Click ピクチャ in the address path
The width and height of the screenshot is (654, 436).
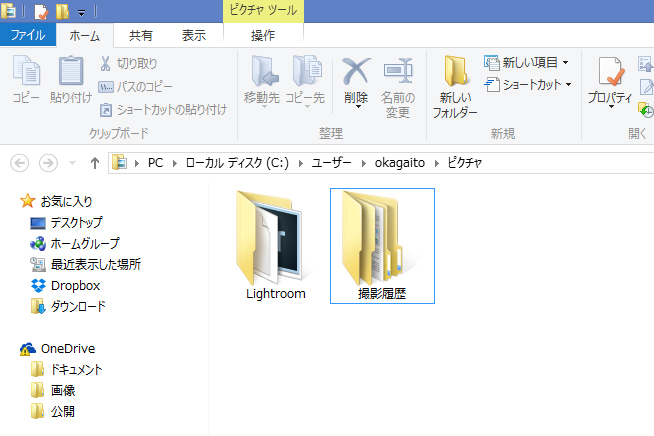[x=465, y=163]
